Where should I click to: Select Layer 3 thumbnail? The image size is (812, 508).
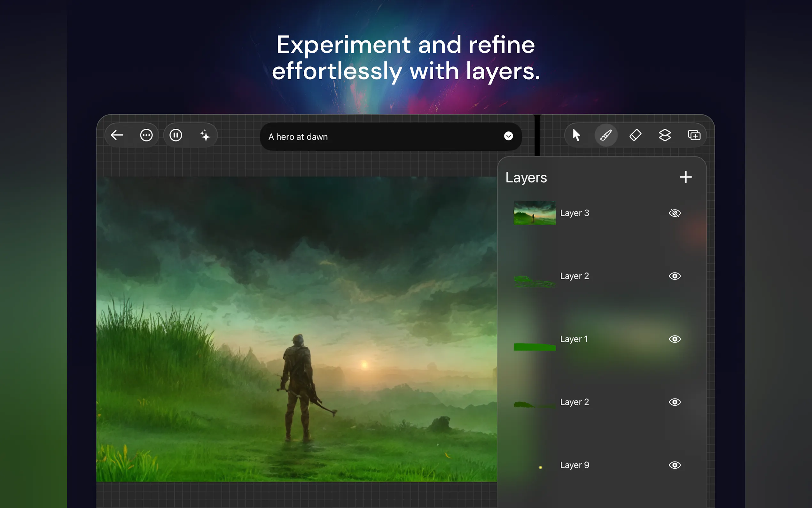pos(535,213)
